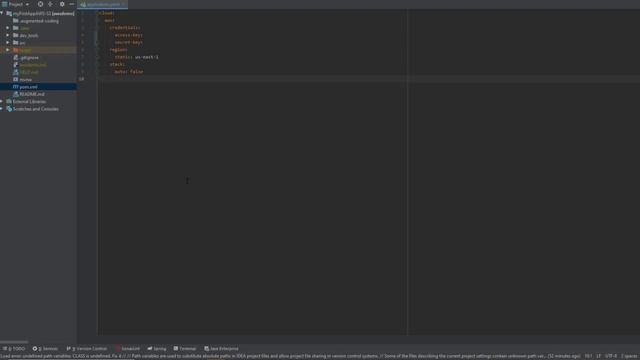Expand Scratches and Consoles node
The image size is (640, 360).
[x=2, y=109]
